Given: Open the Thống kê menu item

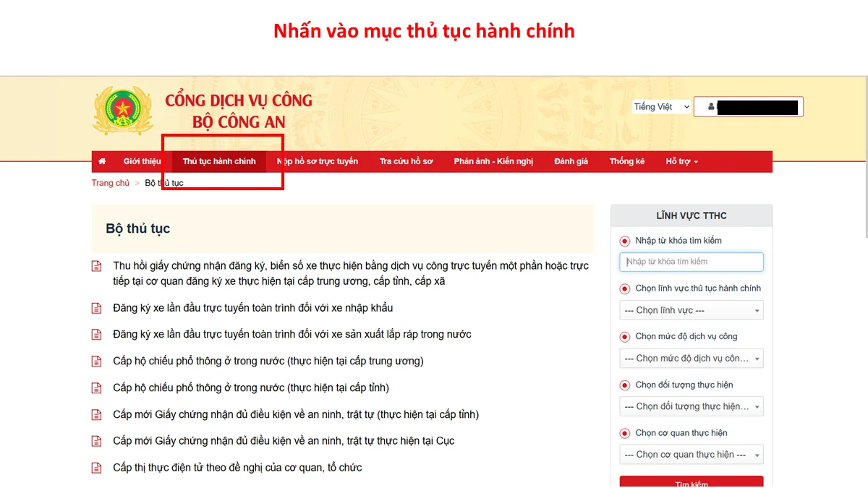Looking at the screenshot, I should [627, 161].
